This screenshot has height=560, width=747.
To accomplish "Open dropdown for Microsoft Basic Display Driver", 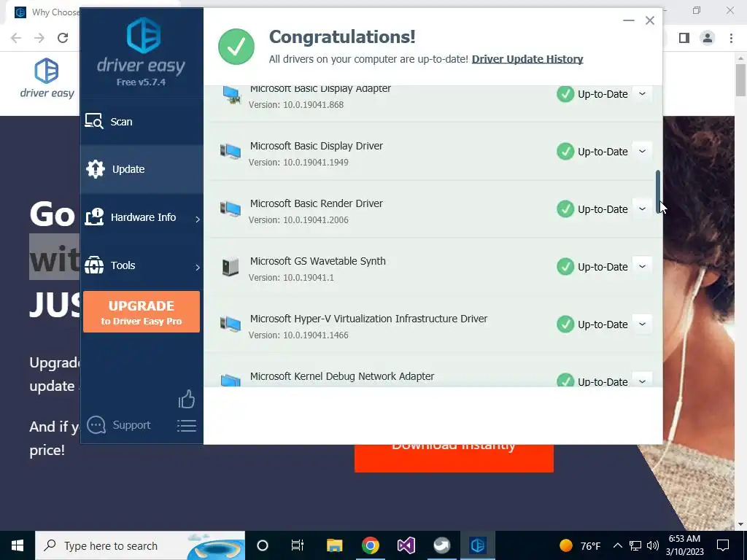I will (x=642, y=152).
